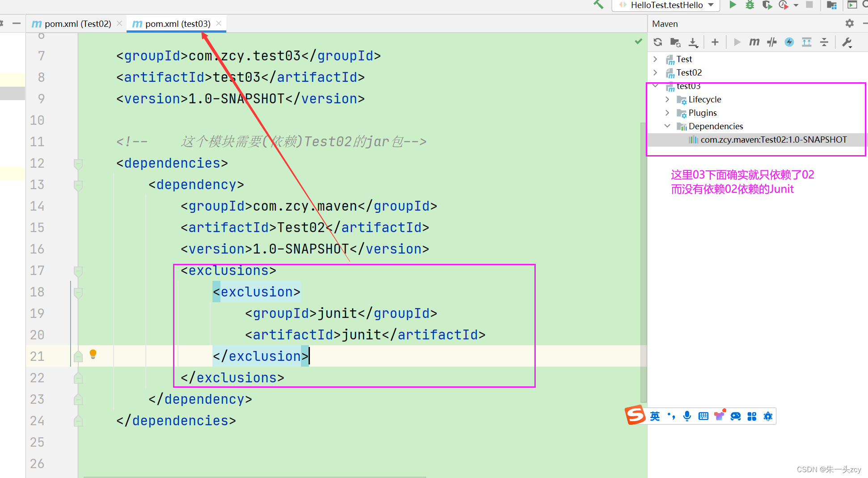
Task: Click the Sogou game controller icon
Action: [x=736, y=416]
